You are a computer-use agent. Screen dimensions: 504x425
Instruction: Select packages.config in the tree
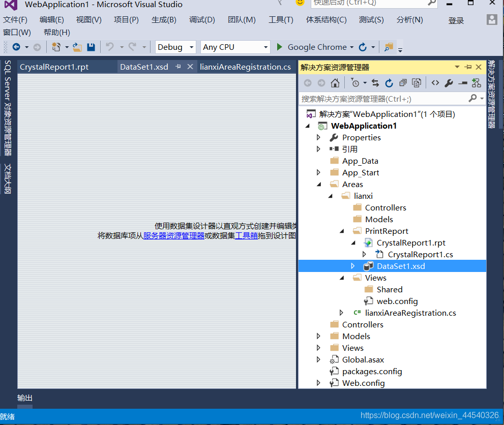coord(372,371)
